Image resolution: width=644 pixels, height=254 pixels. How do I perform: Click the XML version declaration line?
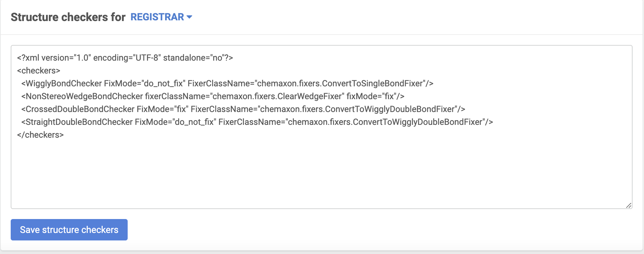coord(124,58)
